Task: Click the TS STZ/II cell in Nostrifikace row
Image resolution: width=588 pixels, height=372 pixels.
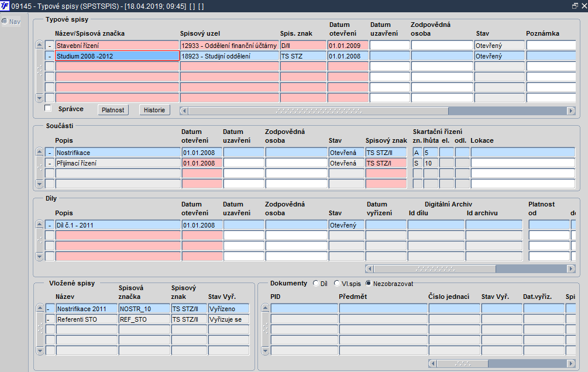Action: click(x=386, y=153)
